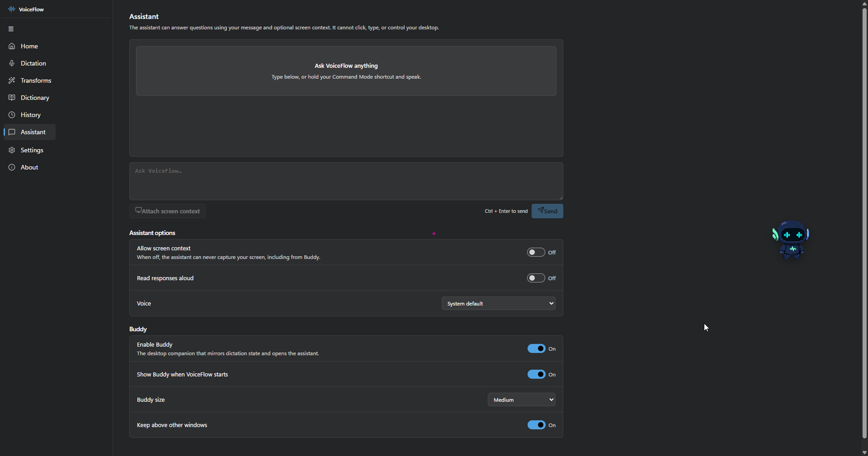Click the scrollbar down arrow
This screenshot has width=868, height=456.
click(864, 452)
